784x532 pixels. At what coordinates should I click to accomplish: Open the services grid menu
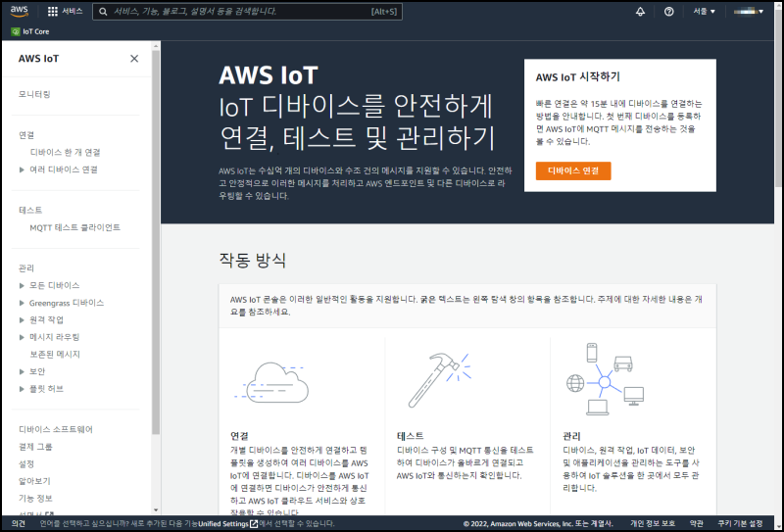point(53,12)
